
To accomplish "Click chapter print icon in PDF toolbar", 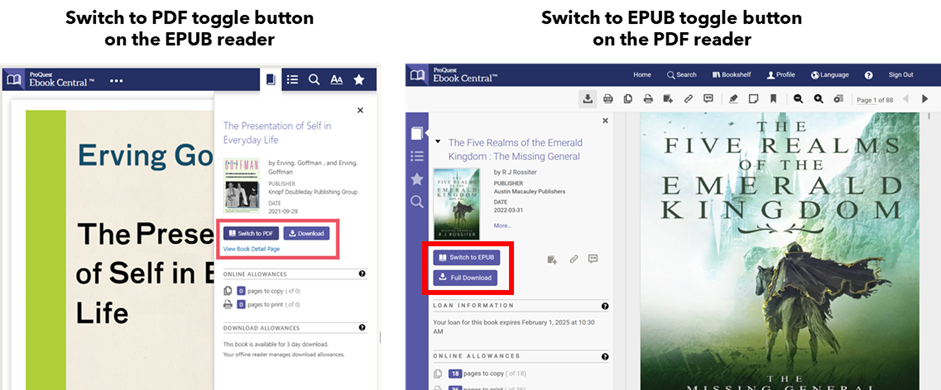I will point(608,99).
